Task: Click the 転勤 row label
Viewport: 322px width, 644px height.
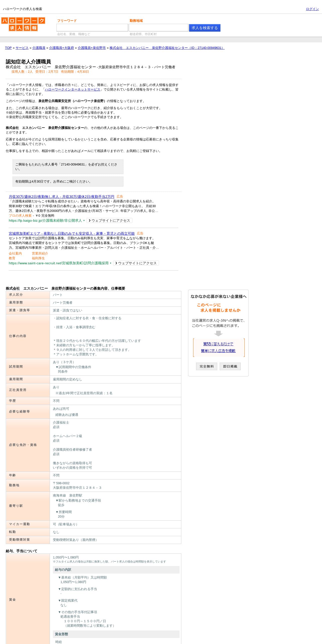Action: click(x=28, y=532)
